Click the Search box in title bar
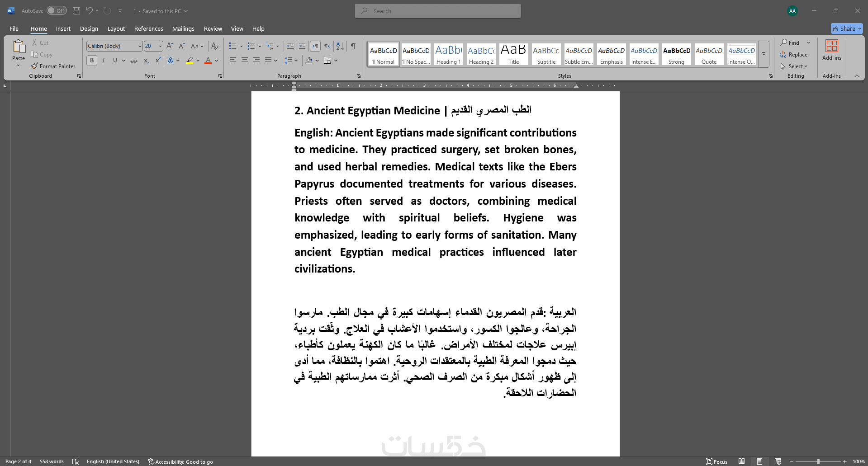 pos(438,11)
